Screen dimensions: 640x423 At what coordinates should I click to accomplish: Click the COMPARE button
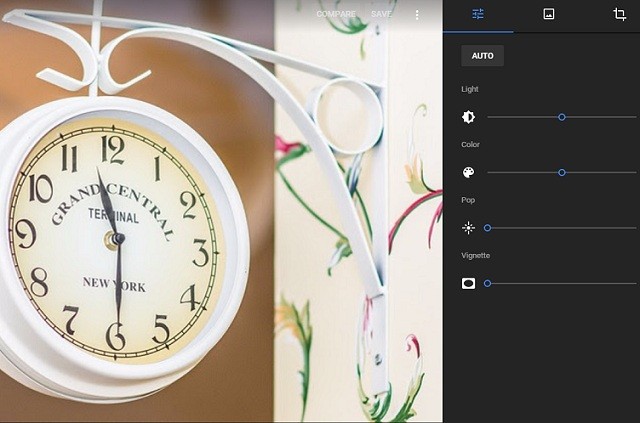pyautogui.click(x=336, y=14)
